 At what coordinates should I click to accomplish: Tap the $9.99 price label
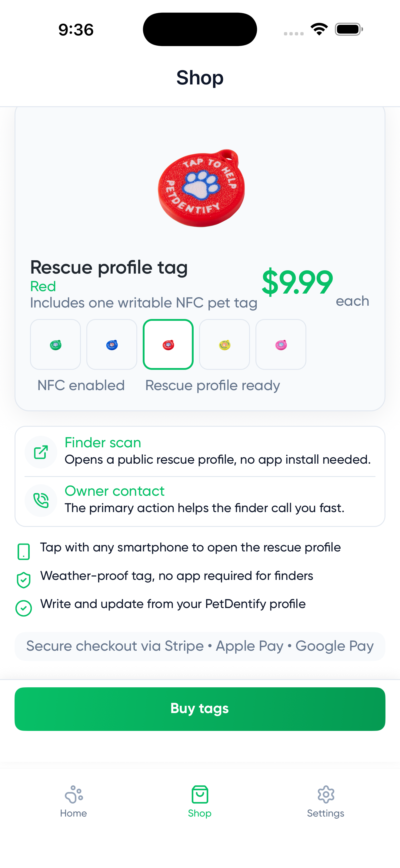point(297,282)
